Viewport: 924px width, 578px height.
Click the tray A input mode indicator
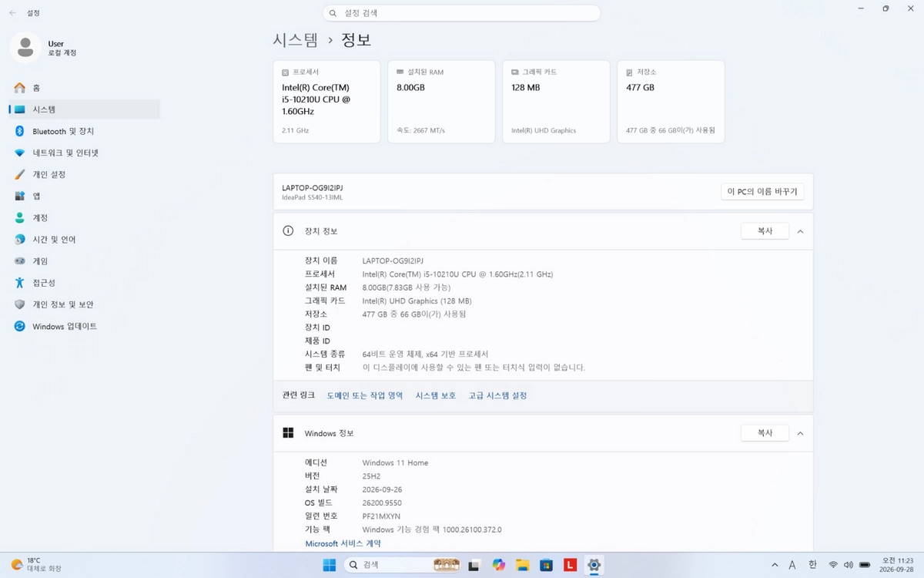[x=792, y=565]
